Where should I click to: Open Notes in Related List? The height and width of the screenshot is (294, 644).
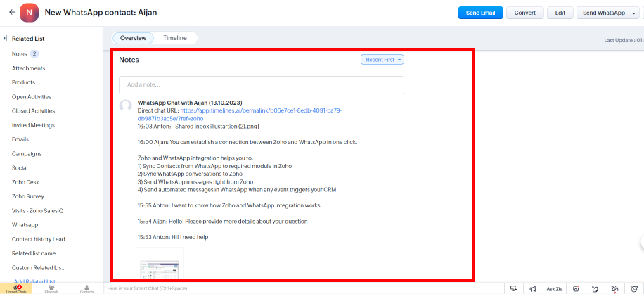click(19, 53)
